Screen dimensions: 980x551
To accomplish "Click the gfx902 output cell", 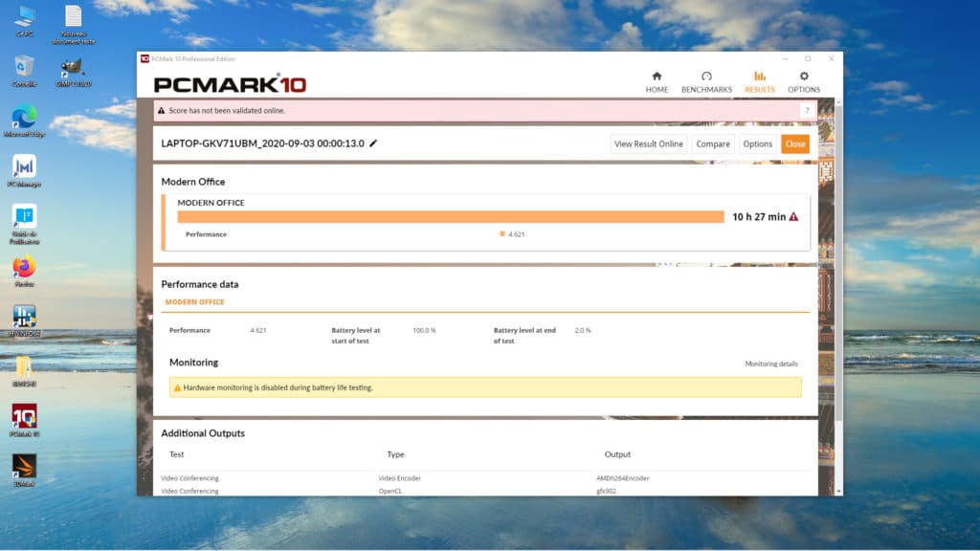I will point(606,491).
